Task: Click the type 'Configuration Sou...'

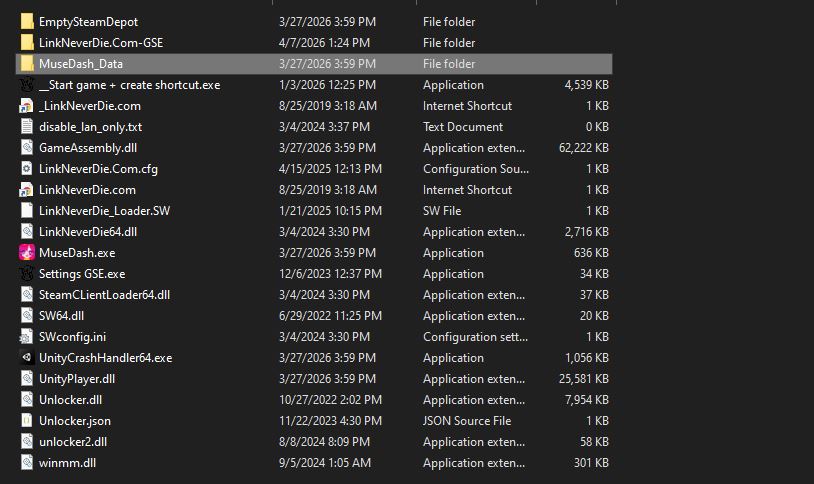Action: point(476,169)
